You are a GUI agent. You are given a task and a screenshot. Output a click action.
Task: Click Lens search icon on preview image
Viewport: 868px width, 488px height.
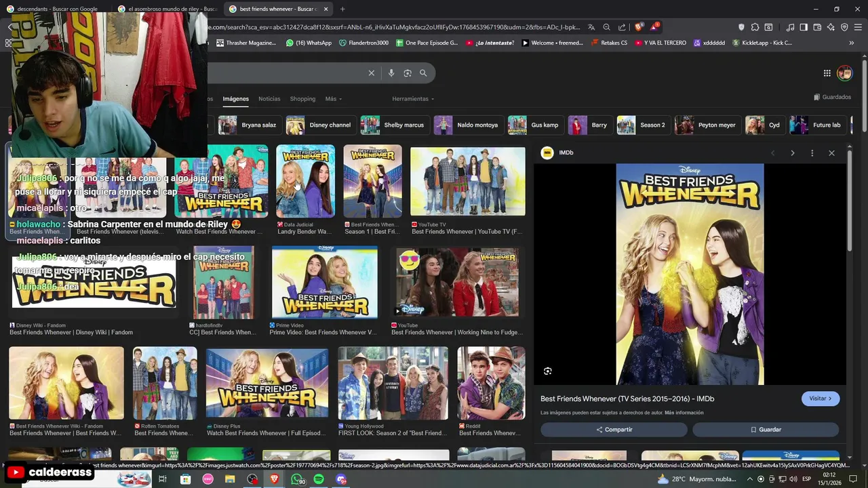[x=547, y=371]
